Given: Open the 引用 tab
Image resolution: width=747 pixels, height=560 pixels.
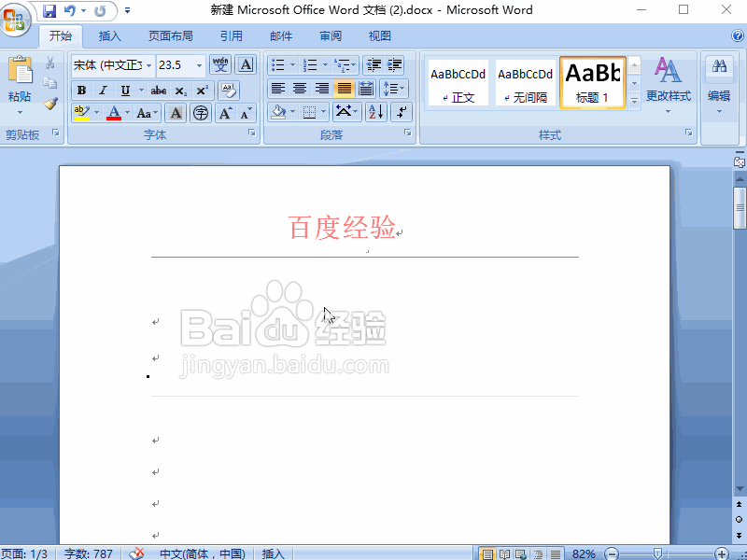Looking at the screenshot, I should coord(231,36).
